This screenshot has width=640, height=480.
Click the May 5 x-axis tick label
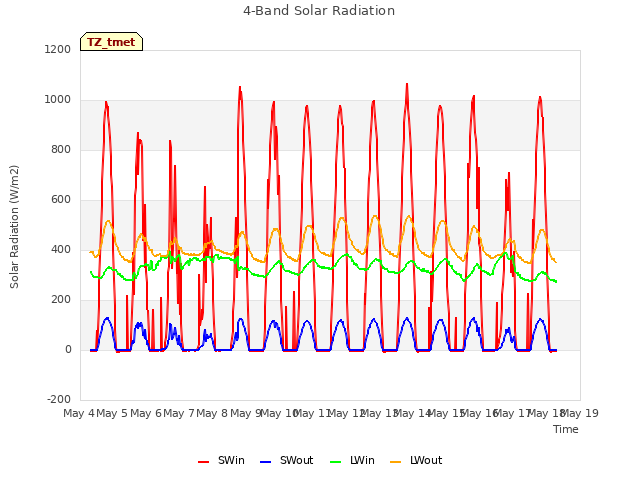click(112, 413)
